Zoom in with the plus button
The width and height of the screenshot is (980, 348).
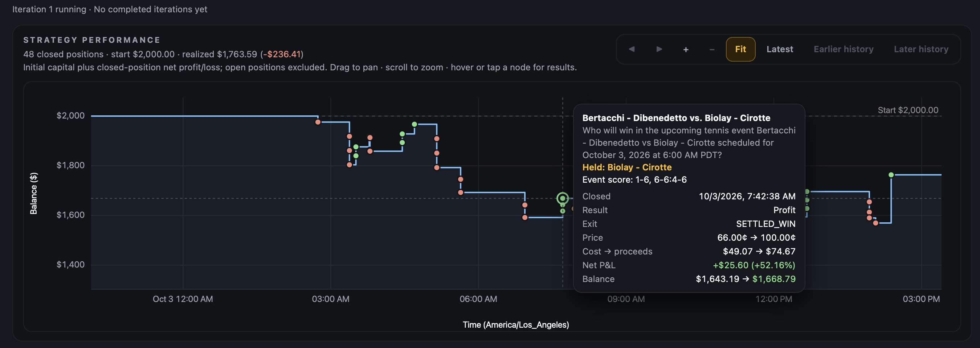686,49
